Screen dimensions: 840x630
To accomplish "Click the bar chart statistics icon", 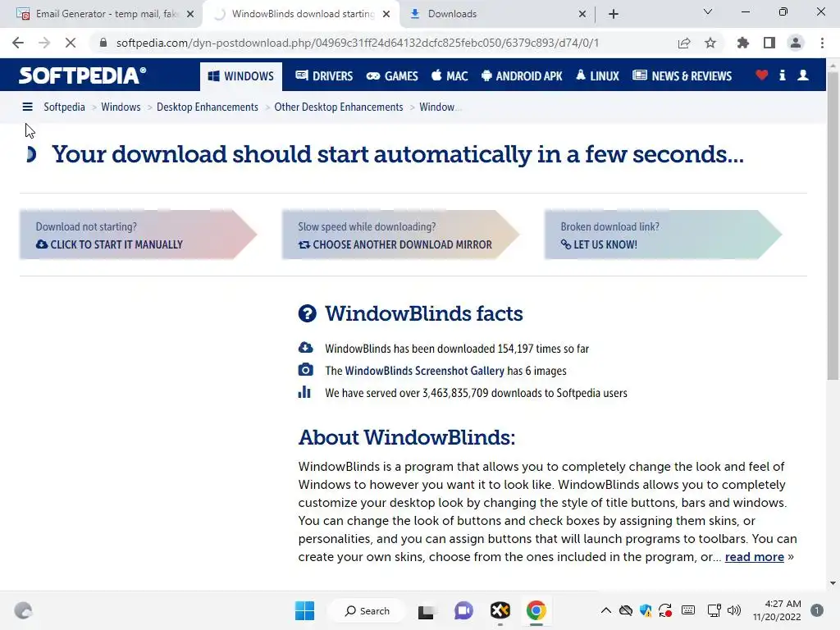I will click(304, 392).
